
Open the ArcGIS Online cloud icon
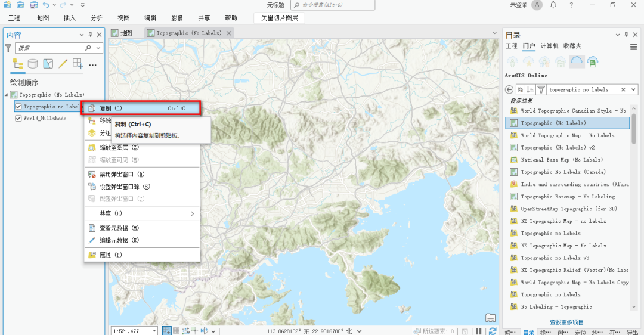[576, 61]
